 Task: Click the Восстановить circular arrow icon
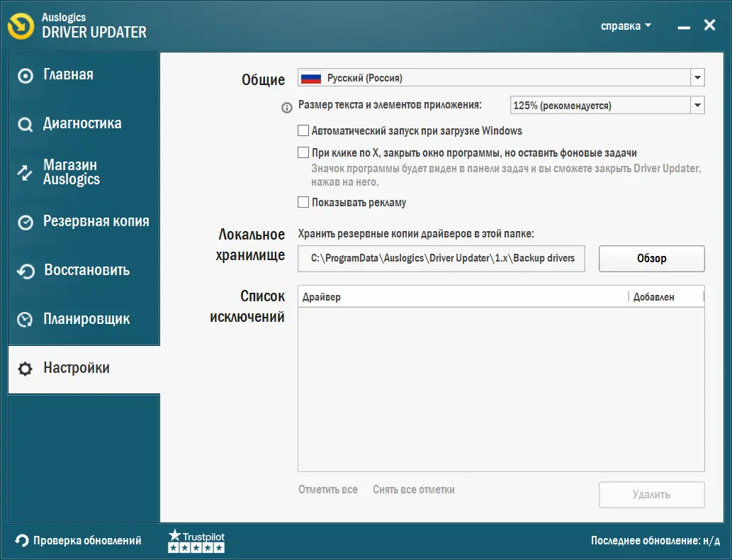26,271
